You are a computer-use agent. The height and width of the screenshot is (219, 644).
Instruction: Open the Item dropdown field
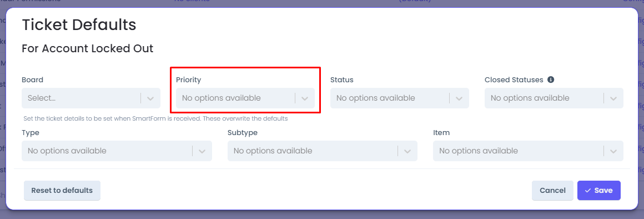(528, 151)
